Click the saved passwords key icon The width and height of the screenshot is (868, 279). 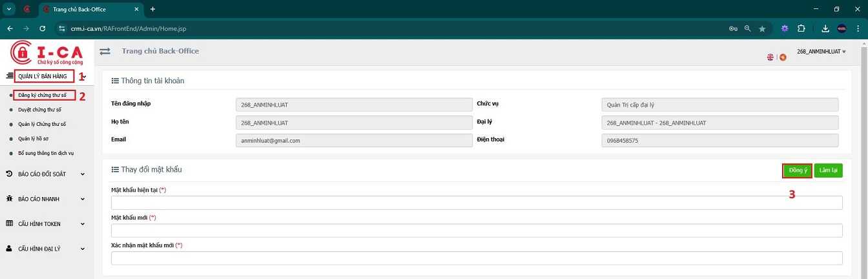pyautogui.click(x=733, y=28)
